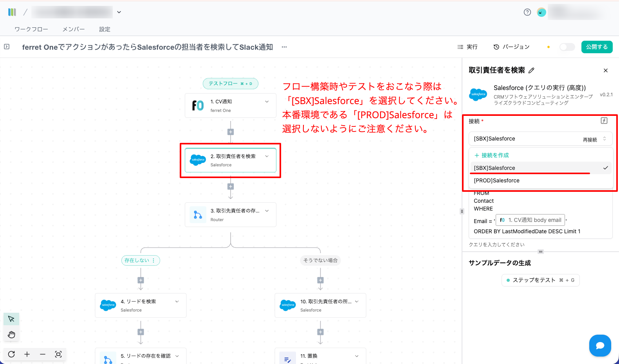Zoom in the canvas with plus icon
Viewport: 619px width, 364px height.
27,354
